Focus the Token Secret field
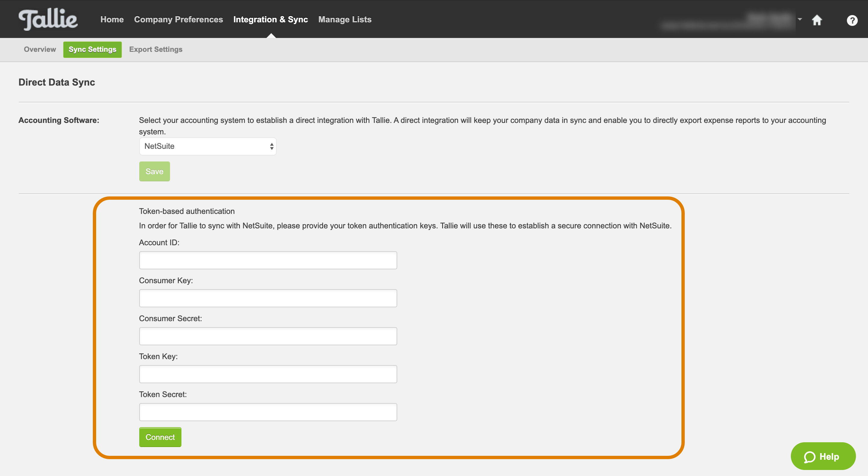The height and width of the screenshot is (476, 868). (x=268, y=412)
